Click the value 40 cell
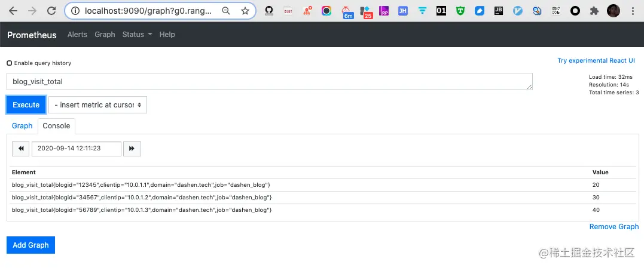644x268 pixels. pos(596,210)
